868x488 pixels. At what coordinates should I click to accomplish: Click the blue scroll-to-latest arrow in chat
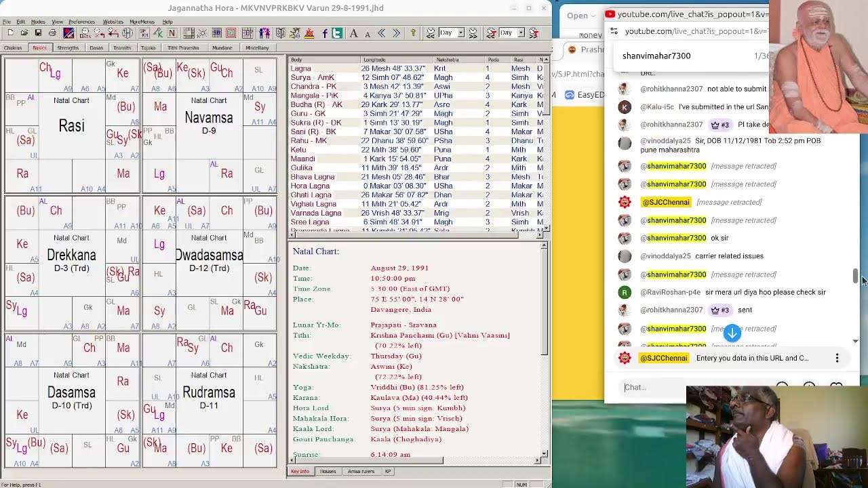732,333
